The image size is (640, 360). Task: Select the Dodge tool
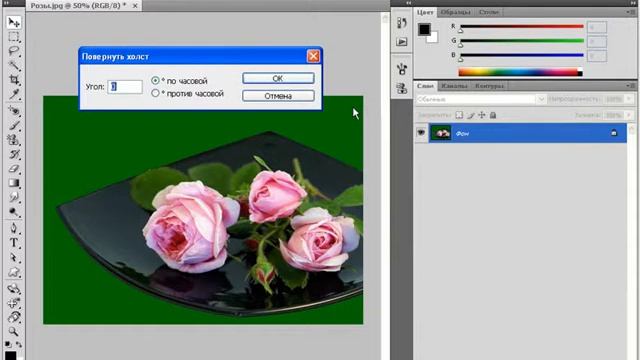[13, 212]
